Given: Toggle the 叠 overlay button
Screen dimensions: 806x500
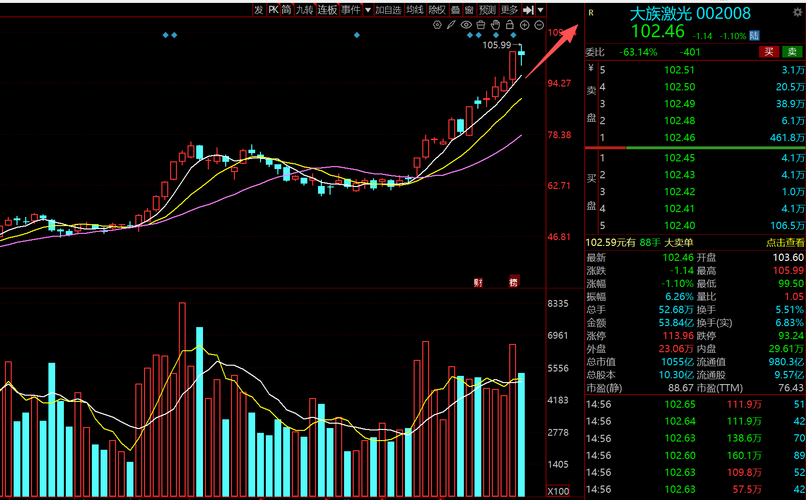Looking at the screenshot, I should point(455,10).
